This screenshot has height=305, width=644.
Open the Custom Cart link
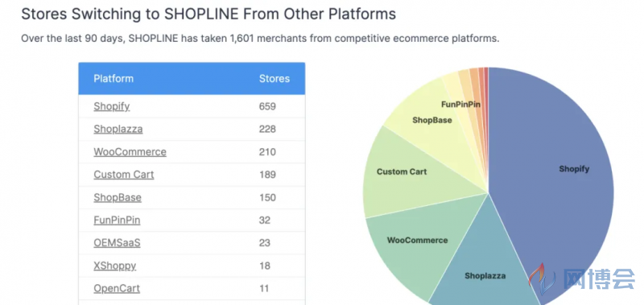click(124, 175)
